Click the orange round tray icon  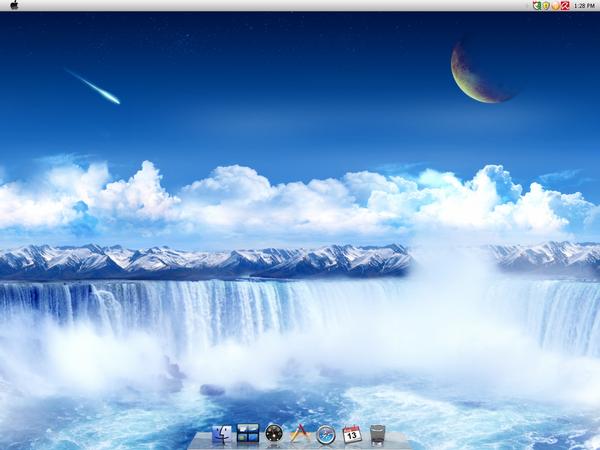tap(556, 6)
